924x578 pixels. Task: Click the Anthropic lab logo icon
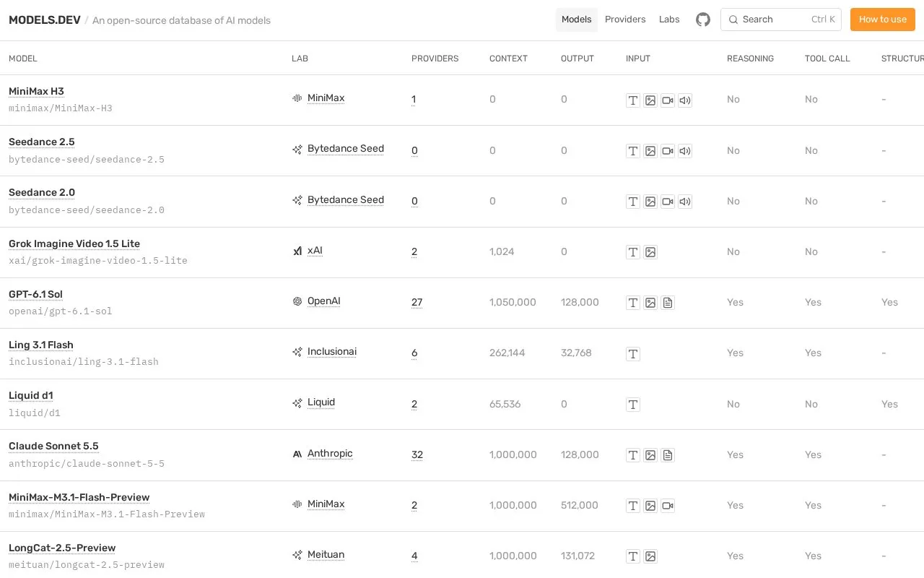click(297, 454)
